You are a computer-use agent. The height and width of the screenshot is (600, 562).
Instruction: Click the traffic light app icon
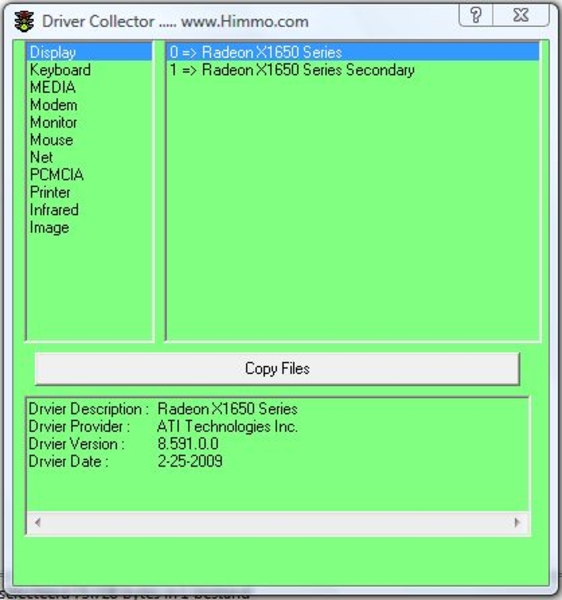(24, 21)
